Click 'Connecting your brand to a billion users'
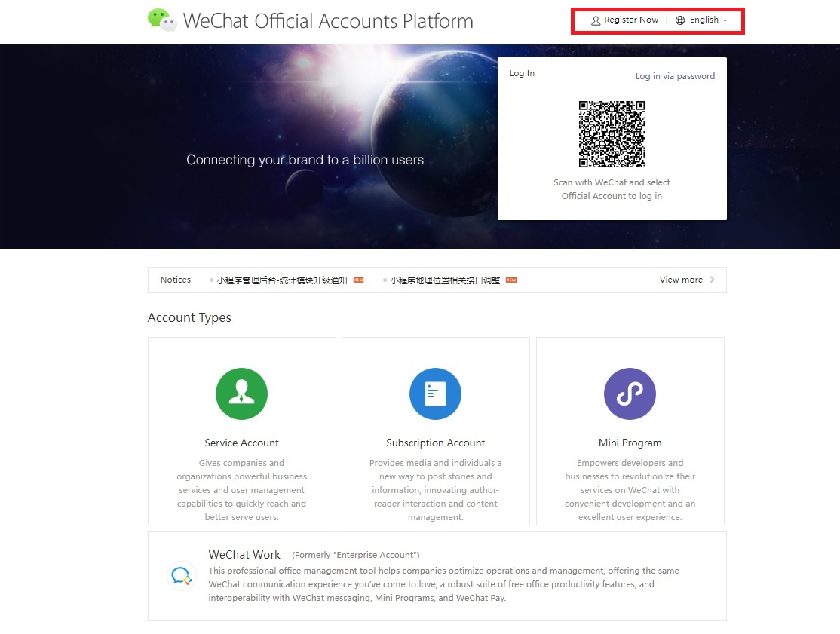Viewport: 840px width, 634px height. coord(305,160)
